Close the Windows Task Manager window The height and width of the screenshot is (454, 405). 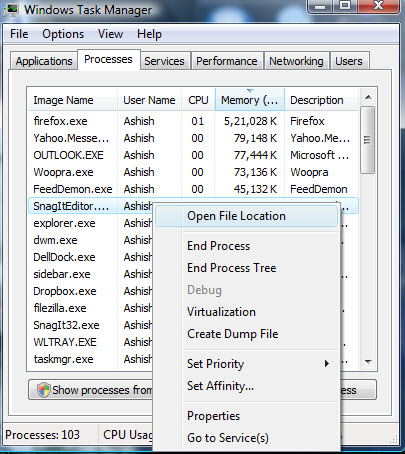(x=378, y=6)
